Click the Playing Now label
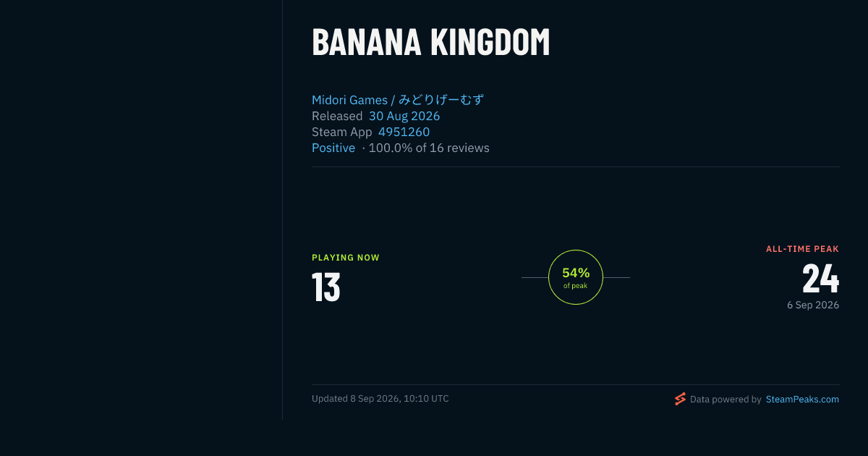The width and height of the screenshot is (868, 456). click(346, 258)
